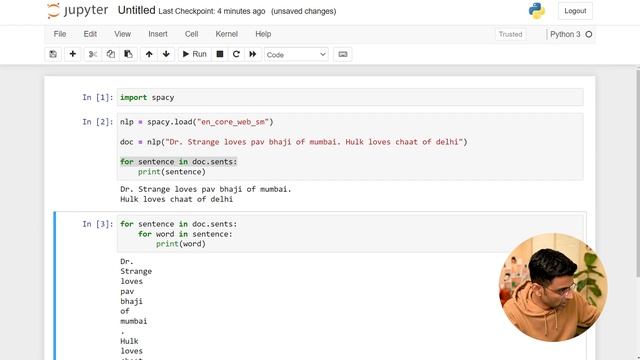Viewport: 640px width, 360px height.
Task: Click the kernel idle circle indicator
Action: (x=589, y=34)
